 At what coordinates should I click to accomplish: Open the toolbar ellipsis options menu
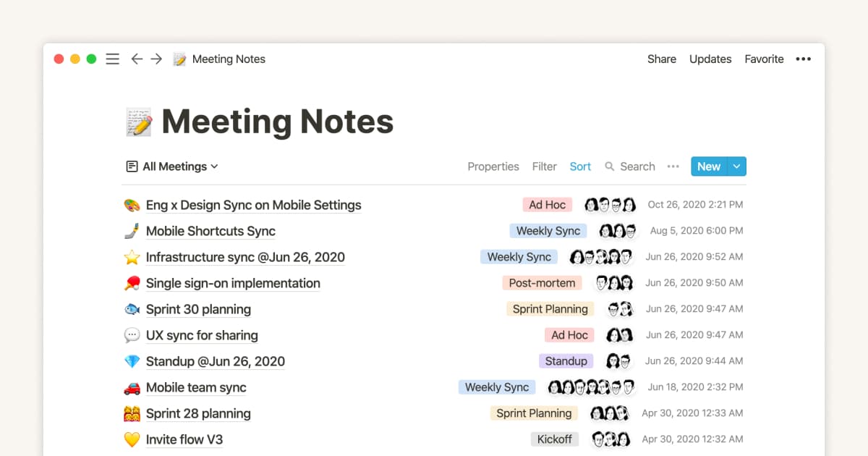tap(673, 166)
